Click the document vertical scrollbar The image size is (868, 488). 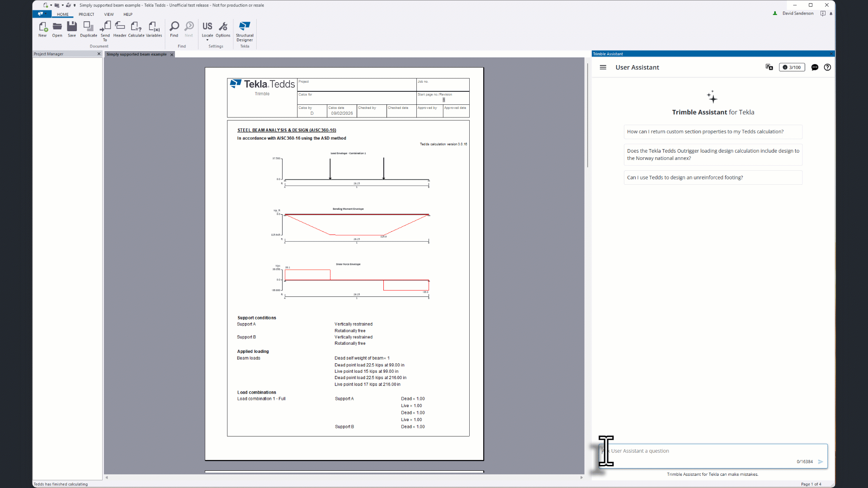[x=587, y=115]
